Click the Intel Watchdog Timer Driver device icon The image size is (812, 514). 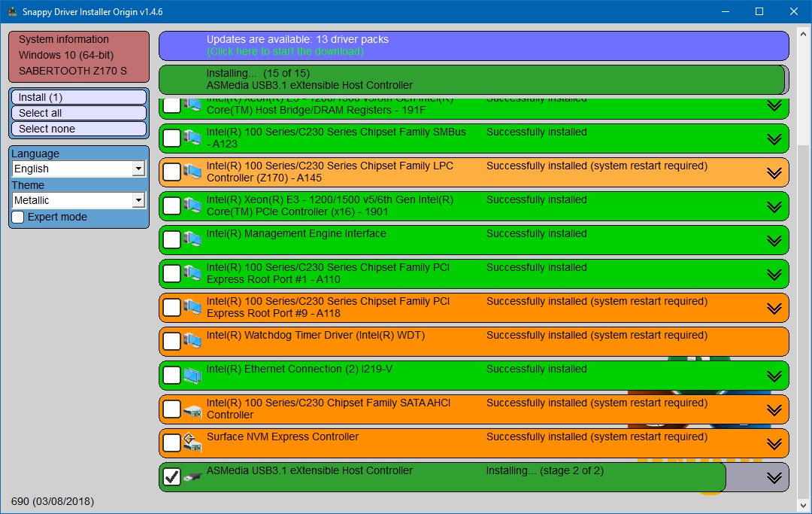[x=192, y=341]
